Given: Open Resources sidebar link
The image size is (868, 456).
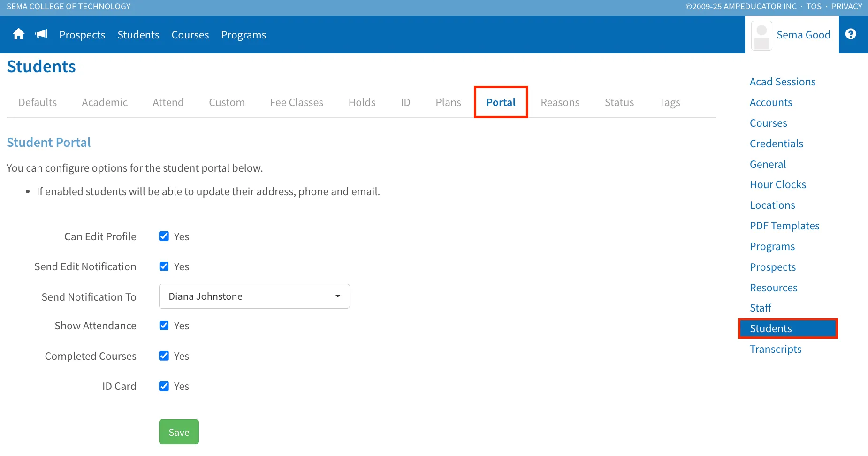Looking at the screenshot, I should [774, 288].
